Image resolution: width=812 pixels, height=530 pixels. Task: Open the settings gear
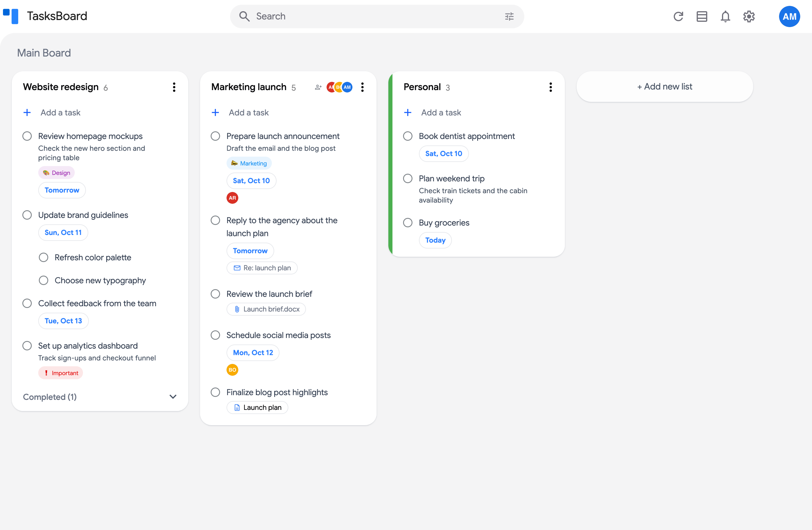coord(749,16)
